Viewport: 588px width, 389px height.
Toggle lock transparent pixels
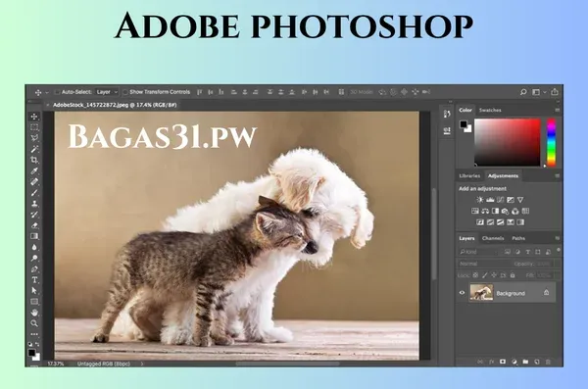click(475, 275)
